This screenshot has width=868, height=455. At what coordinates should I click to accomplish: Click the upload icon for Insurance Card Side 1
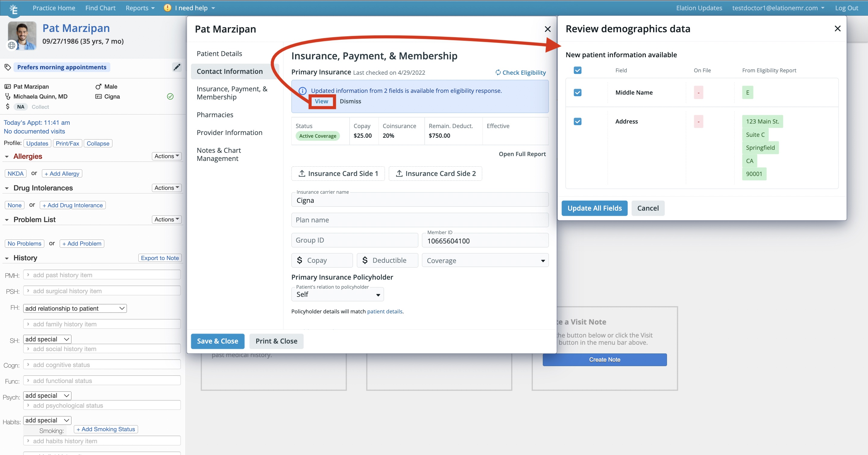pos(302,174)
